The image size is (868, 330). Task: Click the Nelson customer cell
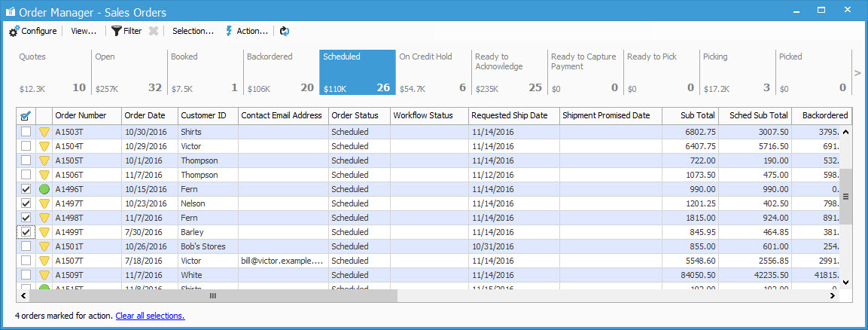(208, 203)
